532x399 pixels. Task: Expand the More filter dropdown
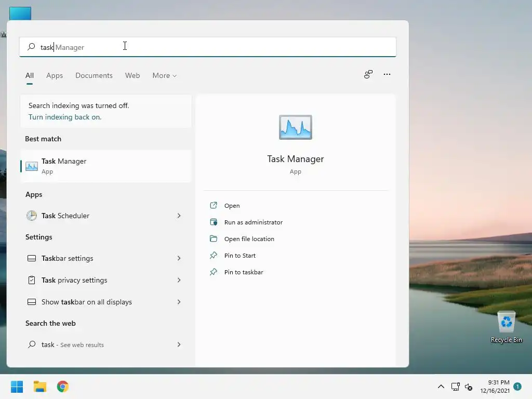165,75
